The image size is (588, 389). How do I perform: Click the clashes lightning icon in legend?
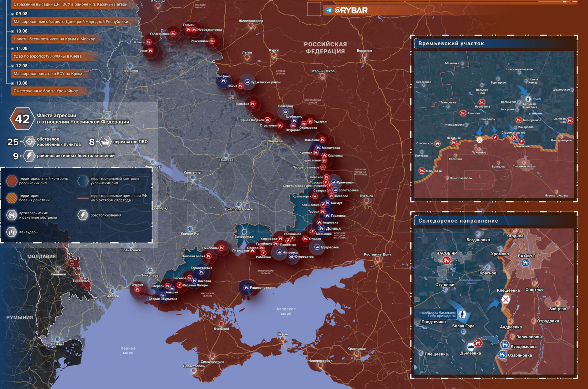83,215
